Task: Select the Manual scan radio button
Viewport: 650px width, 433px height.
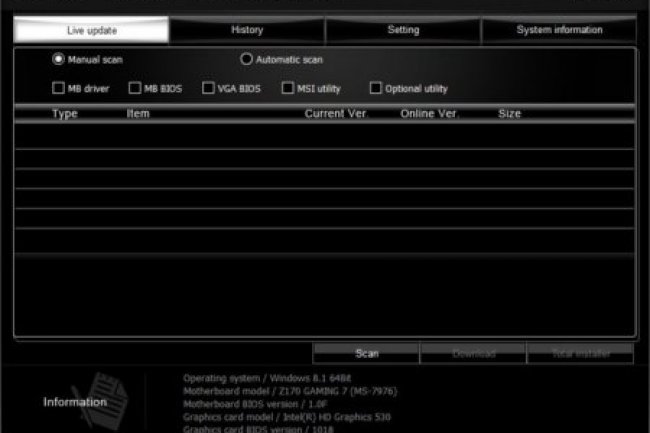Action: (58, 60)
